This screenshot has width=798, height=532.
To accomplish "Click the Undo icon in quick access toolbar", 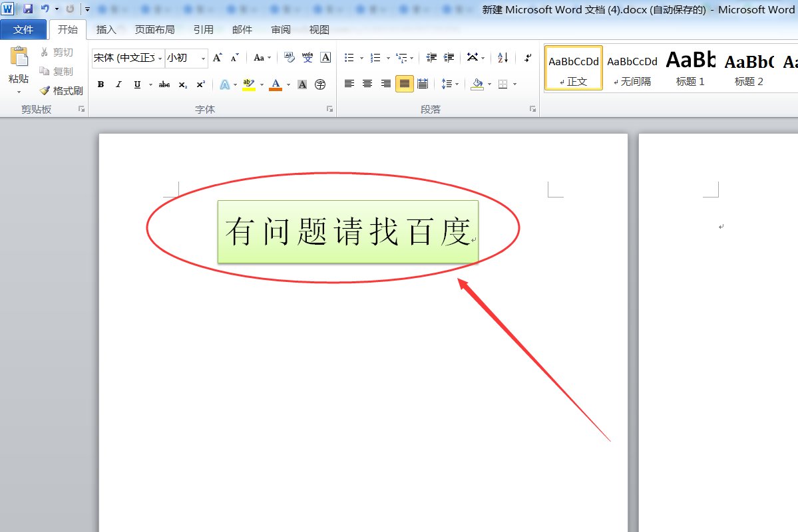I will (x=45, y=9).
